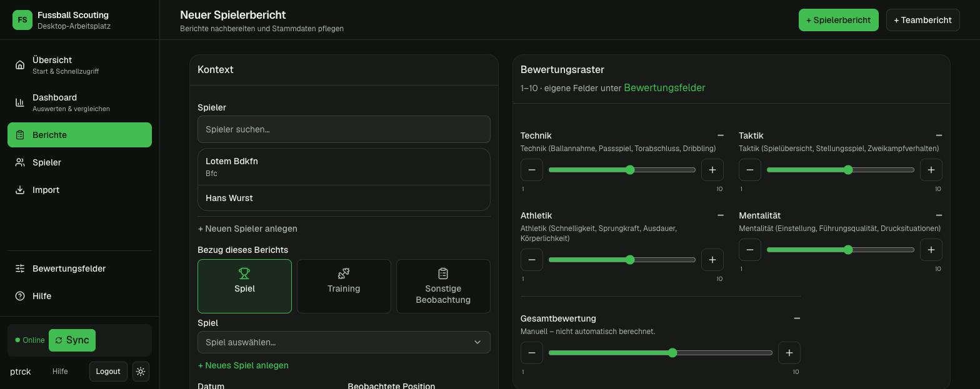Open the Import section
This screenshot has width=980, height=389.
click(79, 190)
